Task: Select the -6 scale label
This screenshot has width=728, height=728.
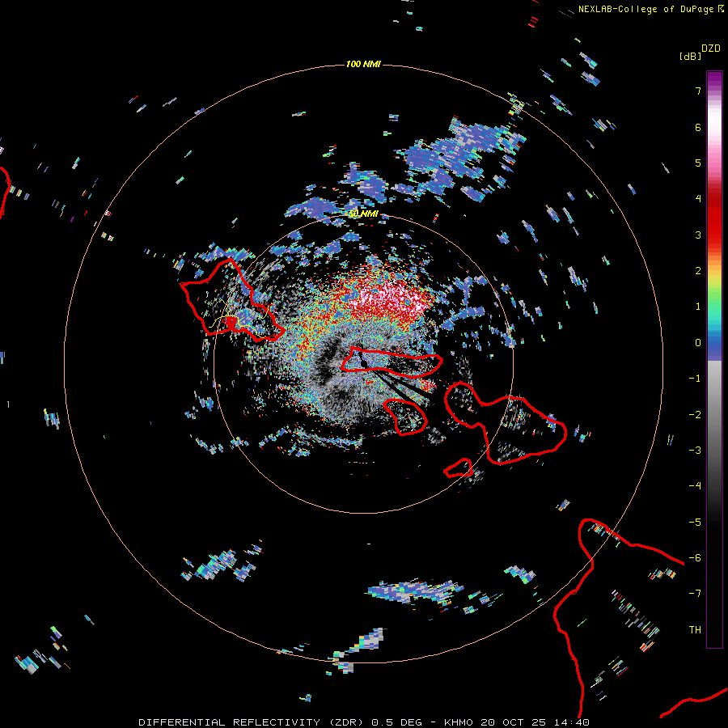Action: 695,558
